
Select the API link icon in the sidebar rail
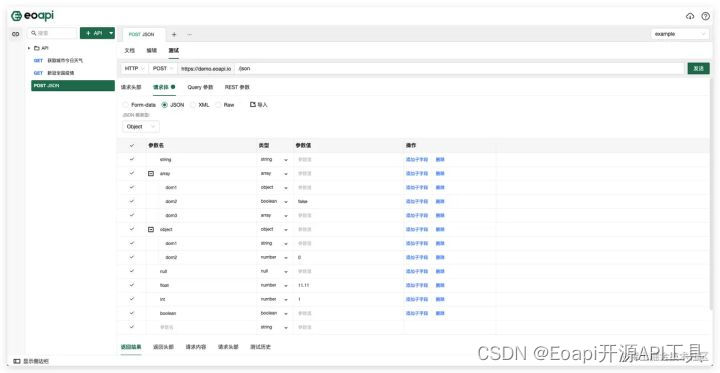tap(16, 34)
